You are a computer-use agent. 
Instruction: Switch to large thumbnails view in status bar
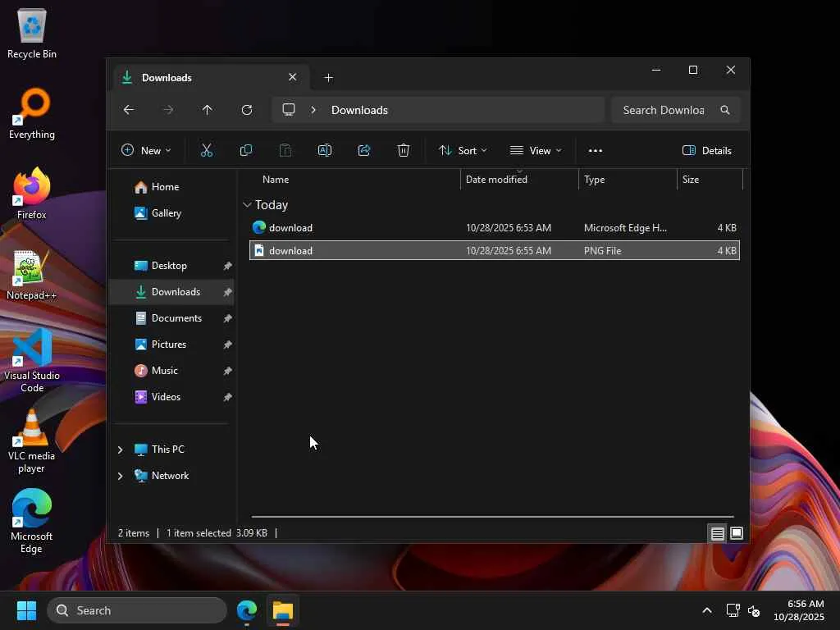pyautogui.click(x=737, y=533)
